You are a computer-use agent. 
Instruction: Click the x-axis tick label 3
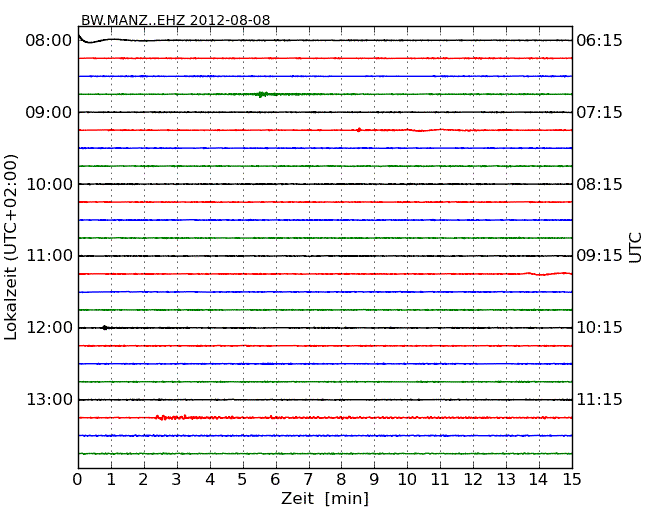177,480
